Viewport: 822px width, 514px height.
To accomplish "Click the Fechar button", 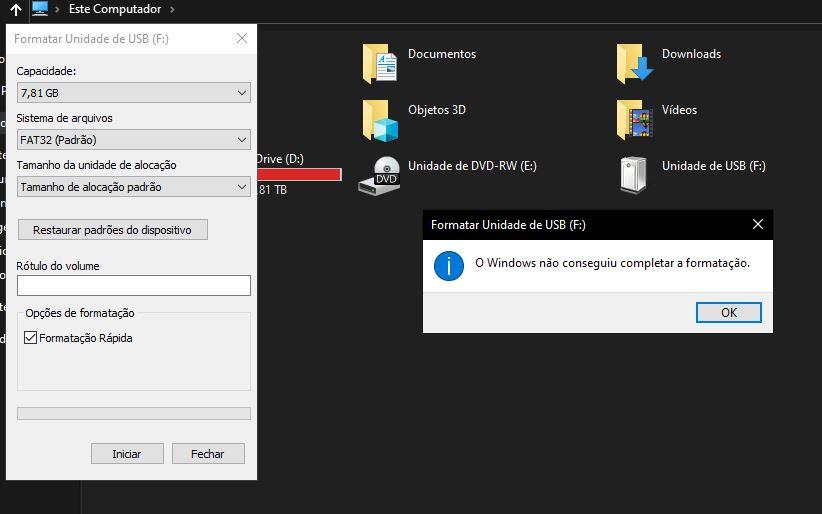I will (x=208, y=454).
